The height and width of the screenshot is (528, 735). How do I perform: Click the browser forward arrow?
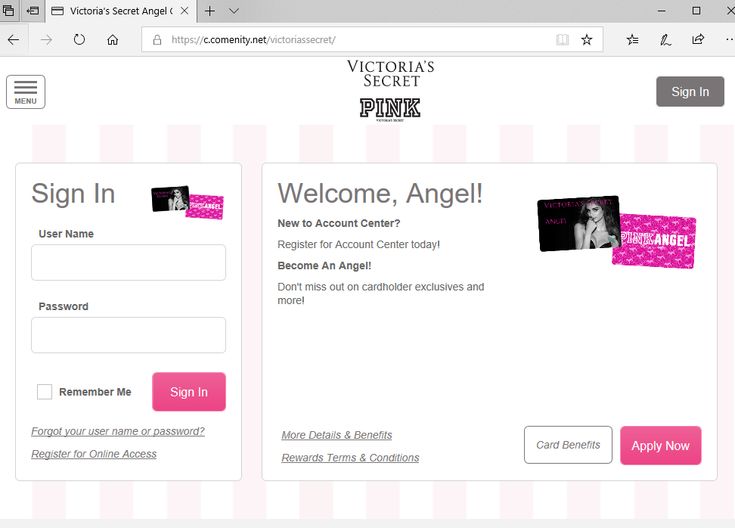46,40
